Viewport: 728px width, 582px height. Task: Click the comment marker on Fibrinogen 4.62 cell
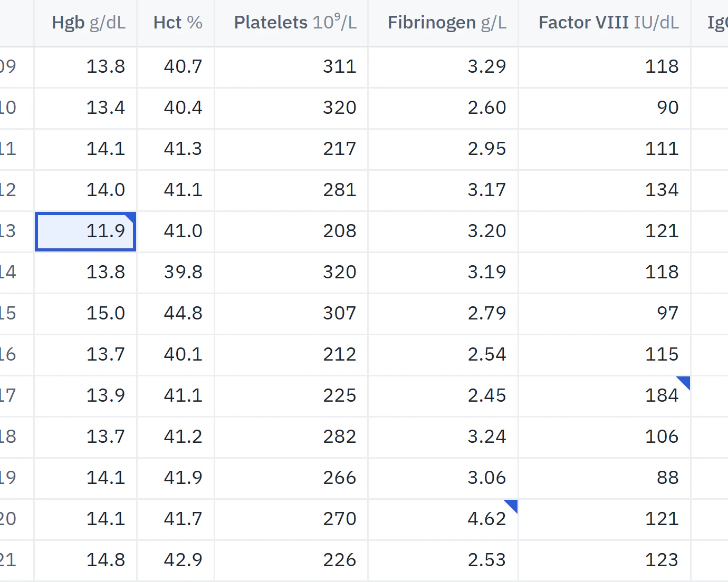tap(512, 505)
